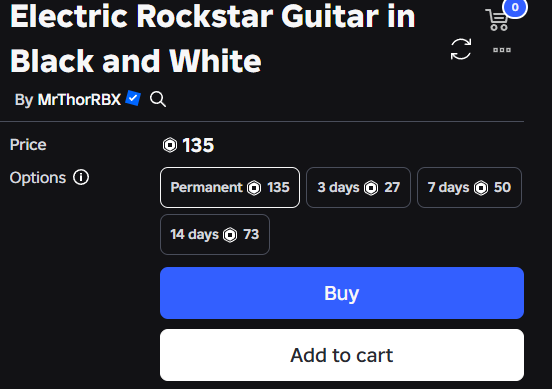Image resolution: width=552 pixels, height=389 pixels.
Task: Click the Options label text
Action: pyautogui.click(x=38, y=178)
